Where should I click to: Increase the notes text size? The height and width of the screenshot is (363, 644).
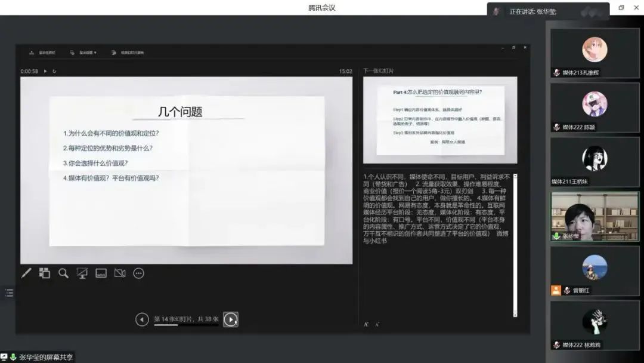pos(366,324)
